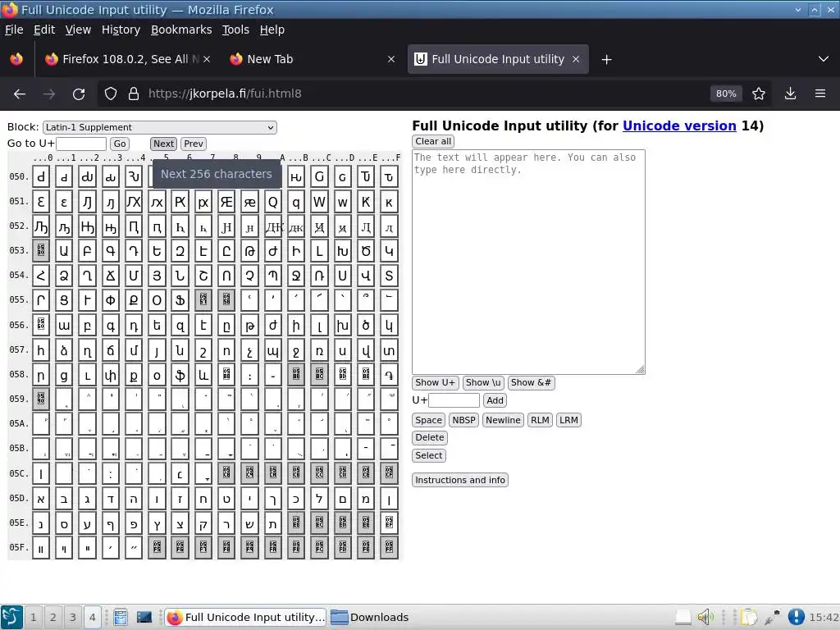Click the Go to U+ input field
The image size is (840, 630).
point(81,144)
